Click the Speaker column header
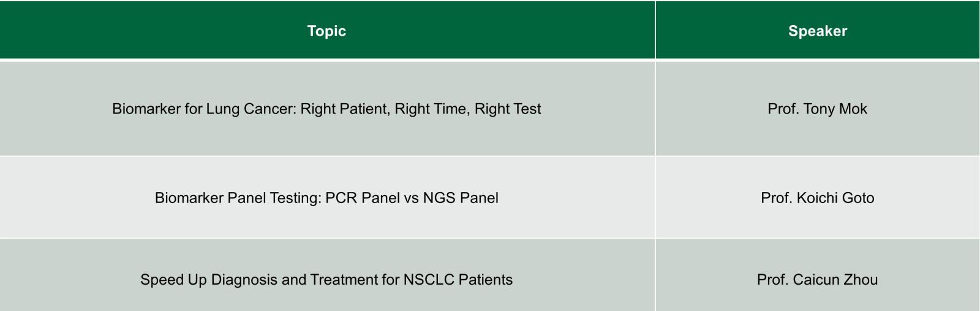The height and width of the screenshot is (311, 980). pyautogui.click(x=818, y=30)
